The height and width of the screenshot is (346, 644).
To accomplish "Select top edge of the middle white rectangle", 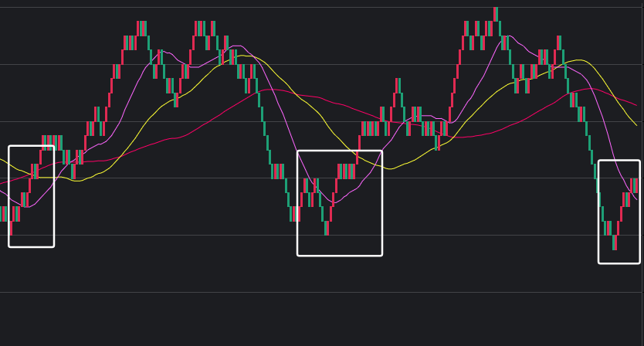I will pos(340,151).
